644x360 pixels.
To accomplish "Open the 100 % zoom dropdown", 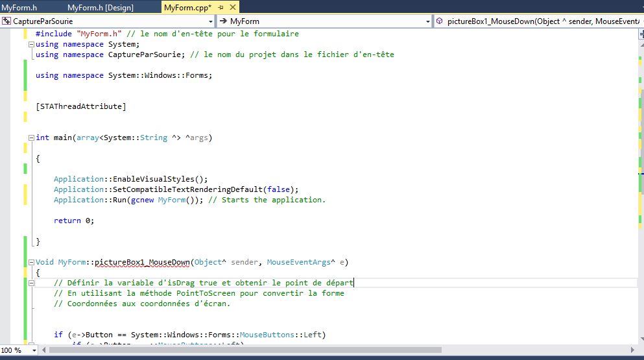I will (34, 350).
